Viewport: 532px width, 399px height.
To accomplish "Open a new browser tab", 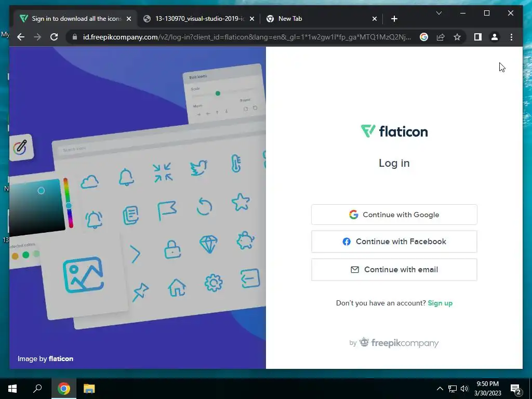I will pos(394,19).
